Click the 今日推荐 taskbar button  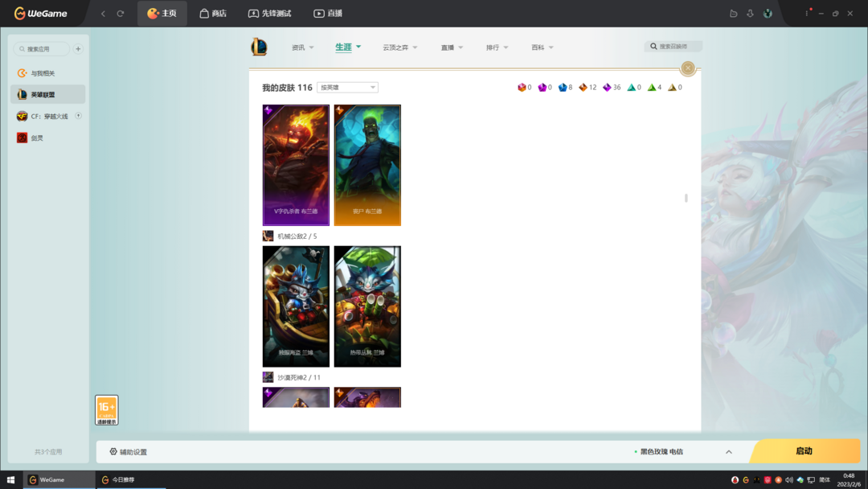(131, 479)
